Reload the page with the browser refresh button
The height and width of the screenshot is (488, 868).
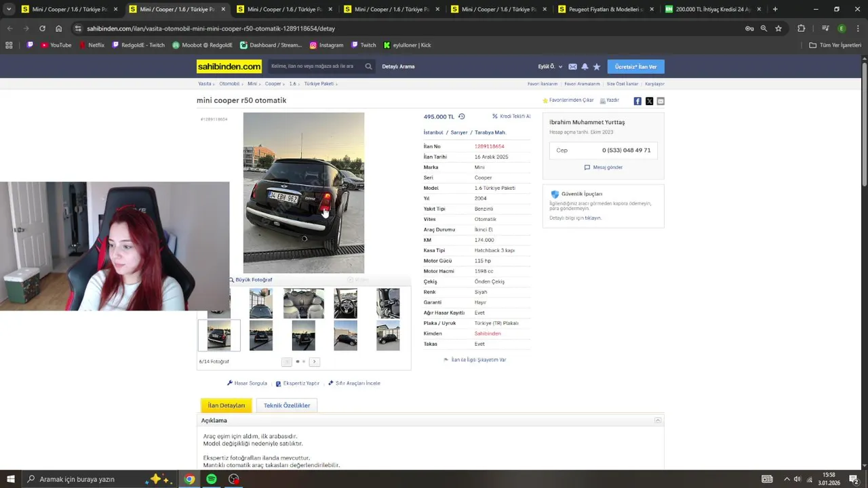(x=42, y=28)
